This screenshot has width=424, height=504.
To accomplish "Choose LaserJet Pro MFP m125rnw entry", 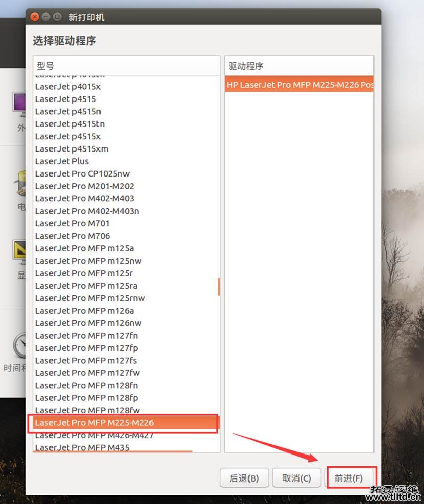I will click(90, 298).
